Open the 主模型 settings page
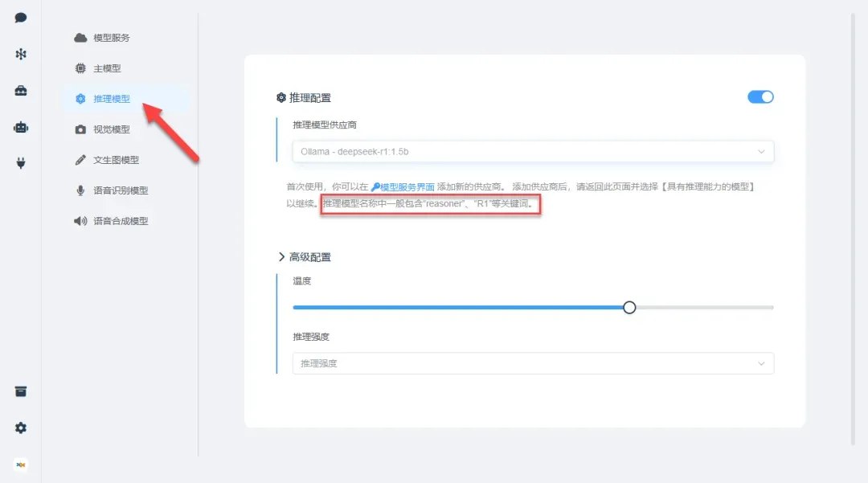This screenshot has height=483, width=868. click(x=127, y=68)
